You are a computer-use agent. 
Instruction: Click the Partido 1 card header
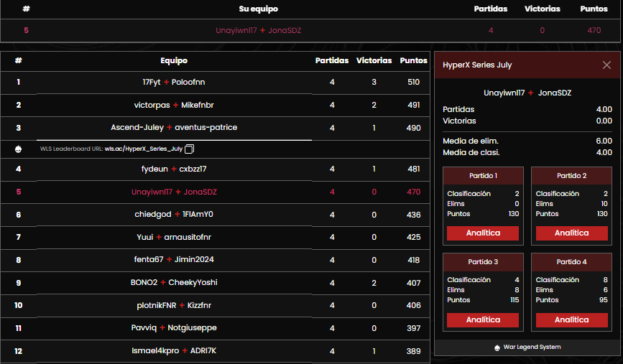[483, 176]
